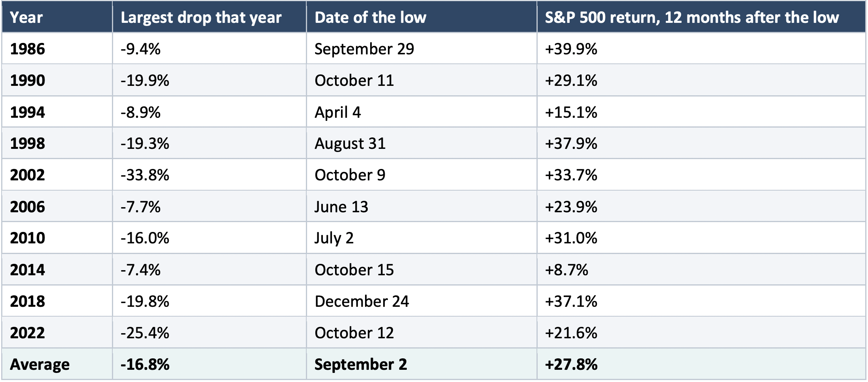This screenshot has height=382, width=868.
Task: Select the October 12 date cell
Action: [x=421, y=333]
